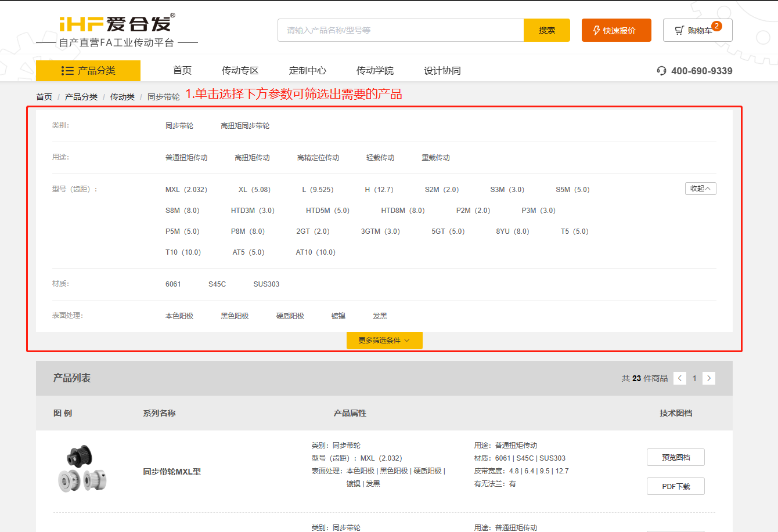Screen dimensions: 778x532
Task: Expand 更多筛选条件 for more filters
Action: [x=385, y=341]
